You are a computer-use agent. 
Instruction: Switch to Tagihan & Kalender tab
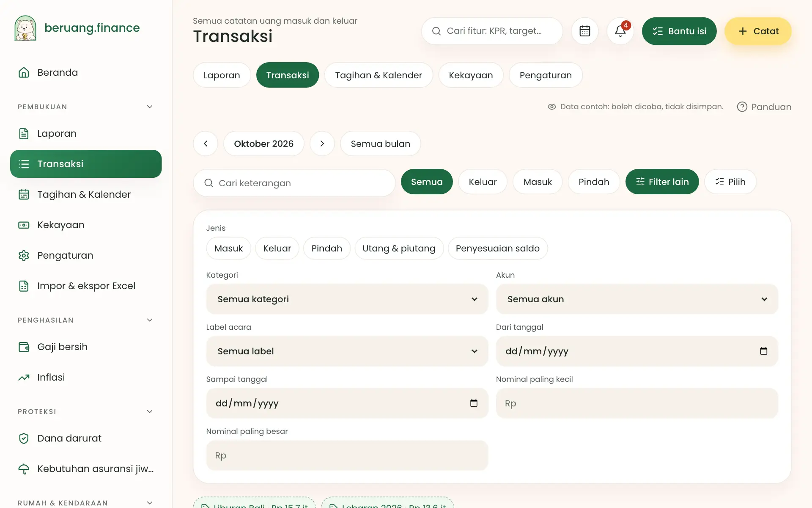[x=379, y=75]
